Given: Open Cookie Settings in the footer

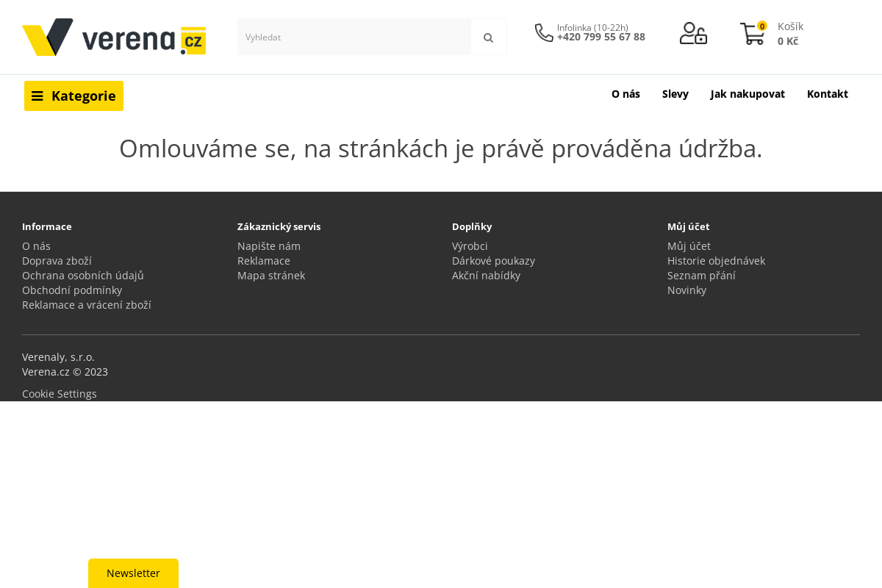Looking at the screenshot, I should [x=60, y=394].
